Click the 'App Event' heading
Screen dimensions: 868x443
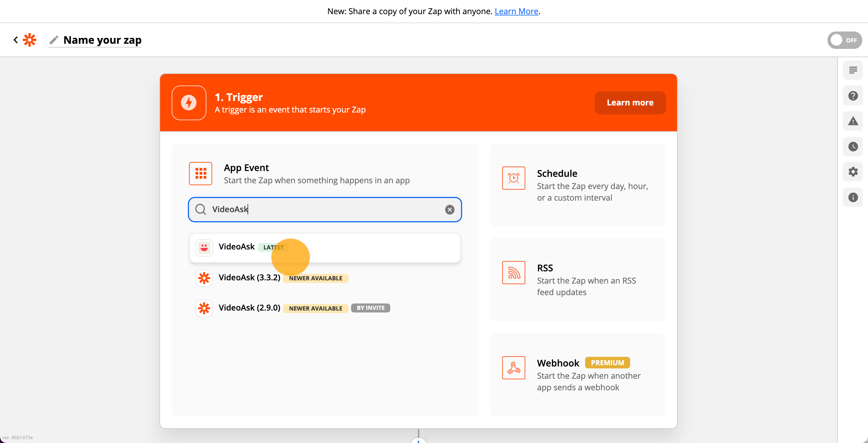coord(246,167)
